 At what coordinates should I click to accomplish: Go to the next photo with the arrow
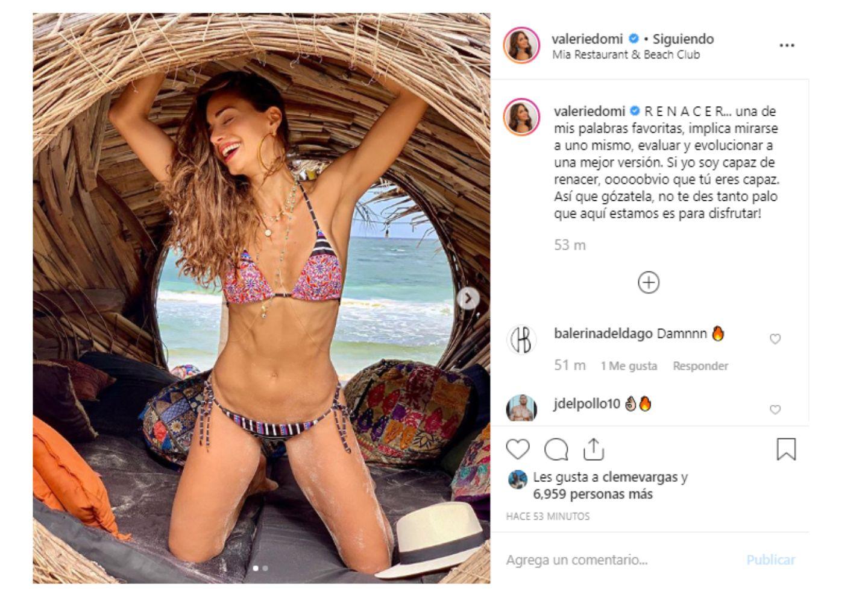tap(468, 297)
